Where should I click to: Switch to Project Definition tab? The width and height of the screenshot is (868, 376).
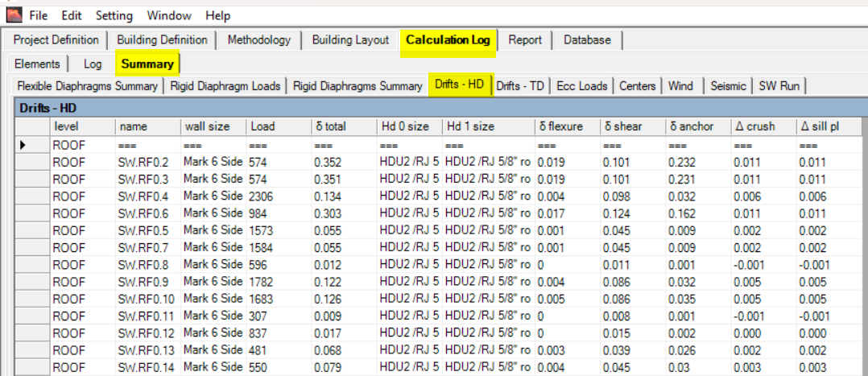click(56, 40)
